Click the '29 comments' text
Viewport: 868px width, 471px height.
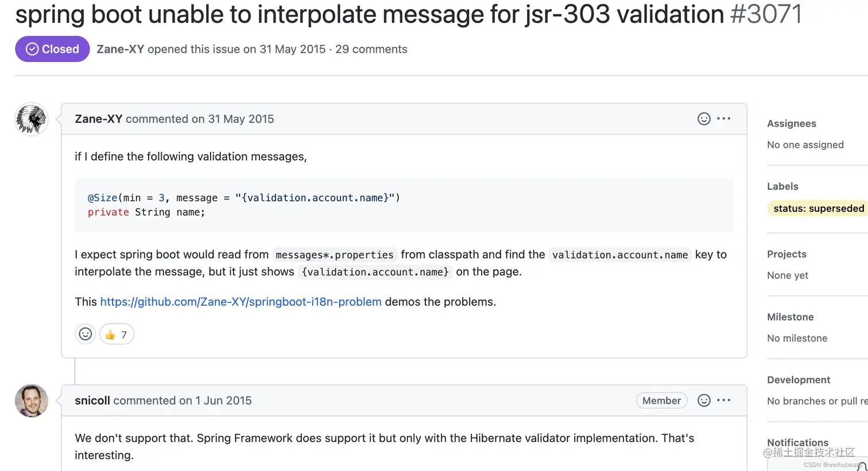tap(371, 49)
